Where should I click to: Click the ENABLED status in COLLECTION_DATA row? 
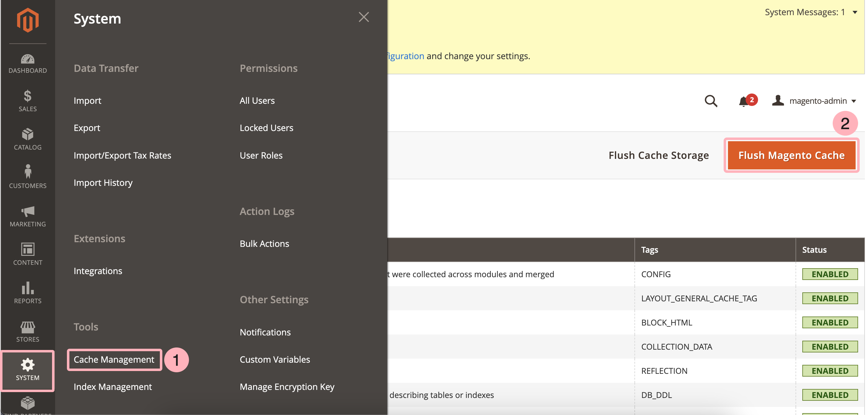pos(830,347)
